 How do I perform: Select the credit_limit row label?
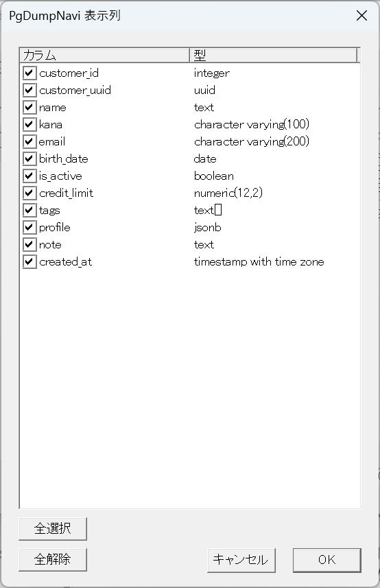pos(66,193)
